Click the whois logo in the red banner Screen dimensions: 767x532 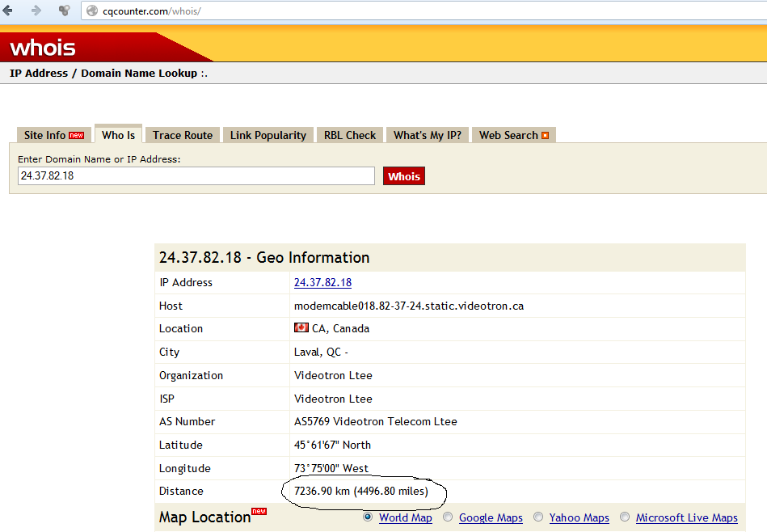[x=43, y=48]
